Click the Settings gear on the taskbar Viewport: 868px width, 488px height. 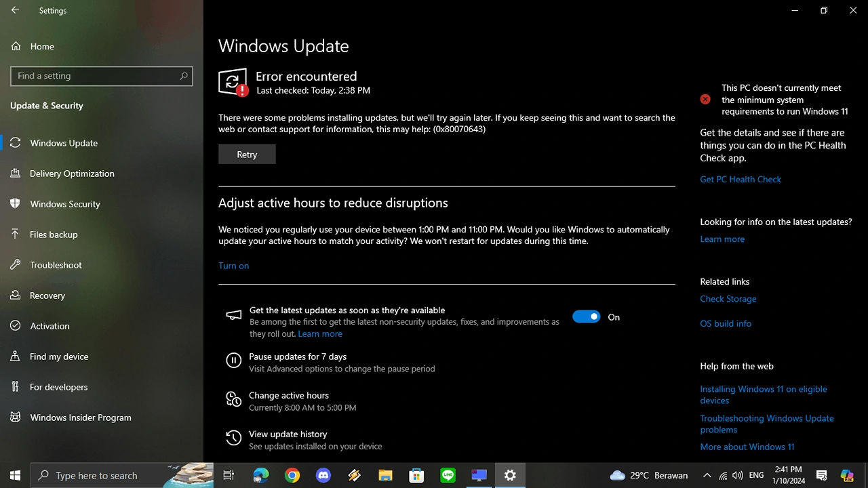click(x=510, y=475)
